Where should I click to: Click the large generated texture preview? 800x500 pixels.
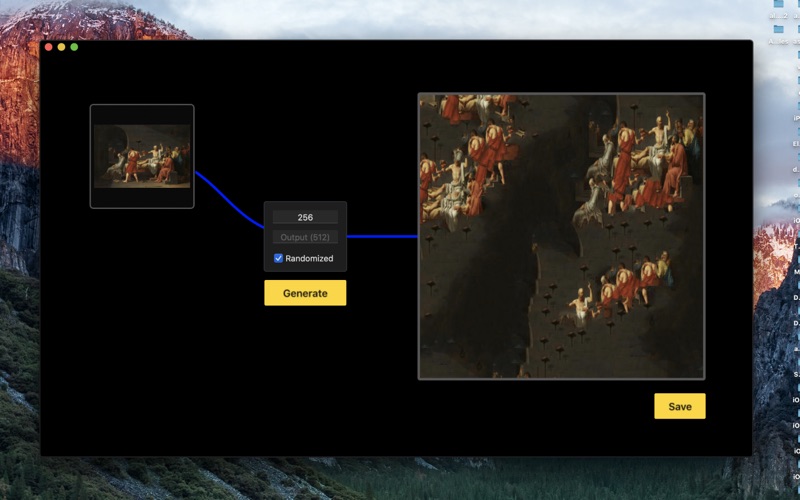point(561,236)
